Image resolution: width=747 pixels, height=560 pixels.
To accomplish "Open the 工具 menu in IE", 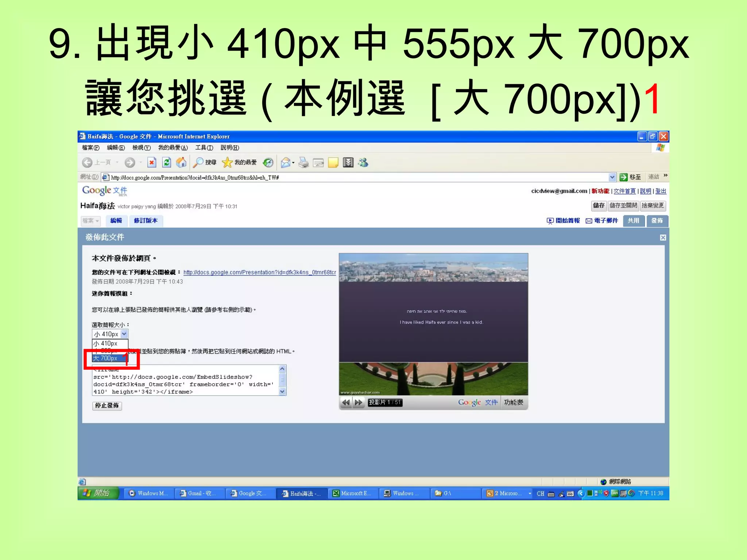I will [x=204, y=148].
